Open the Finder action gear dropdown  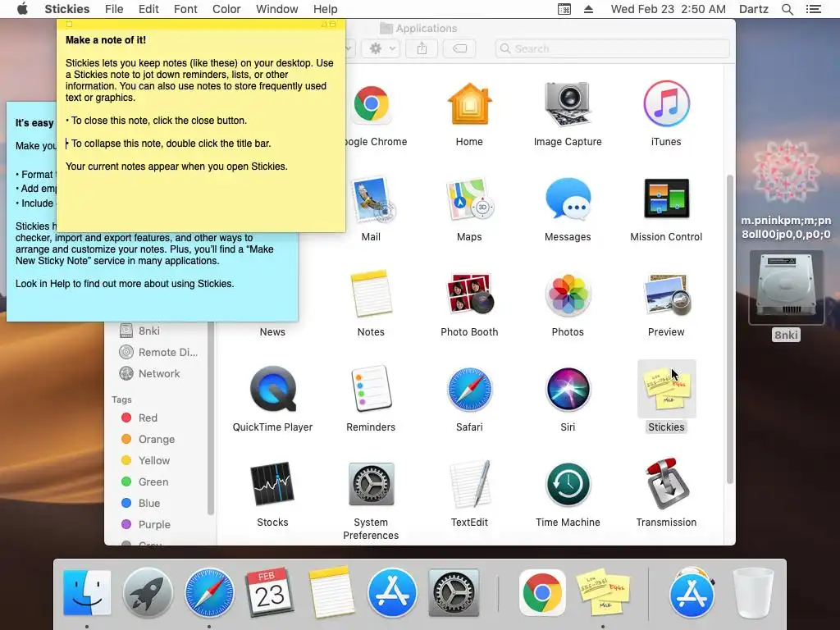381,48
